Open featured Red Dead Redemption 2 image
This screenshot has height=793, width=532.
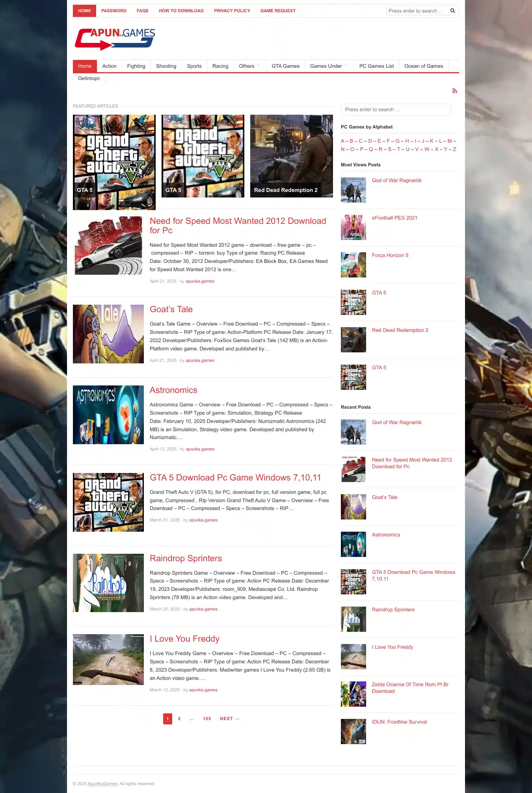(x=291, y=156)
